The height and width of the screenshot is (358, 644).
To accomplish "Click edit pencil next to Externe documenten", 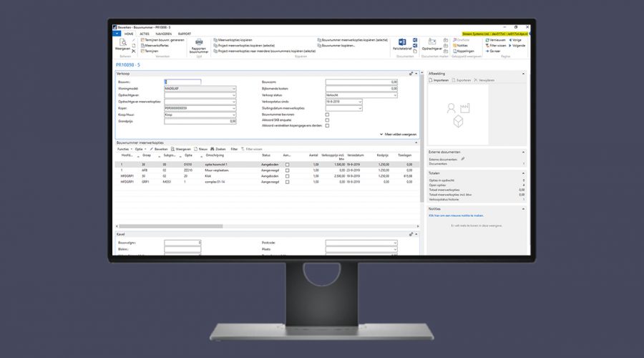I will pos(463,159).
